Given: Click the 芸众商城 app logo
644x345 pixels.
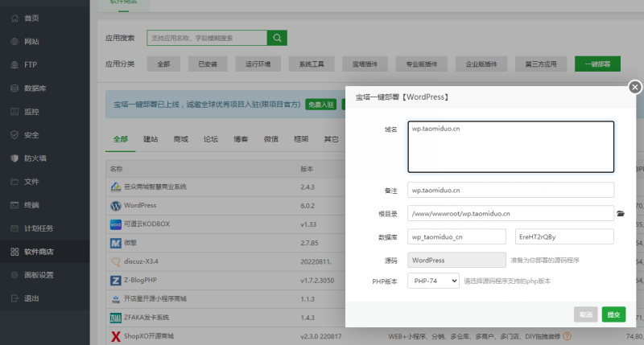Looking at the screenshot, I should 116,187.
